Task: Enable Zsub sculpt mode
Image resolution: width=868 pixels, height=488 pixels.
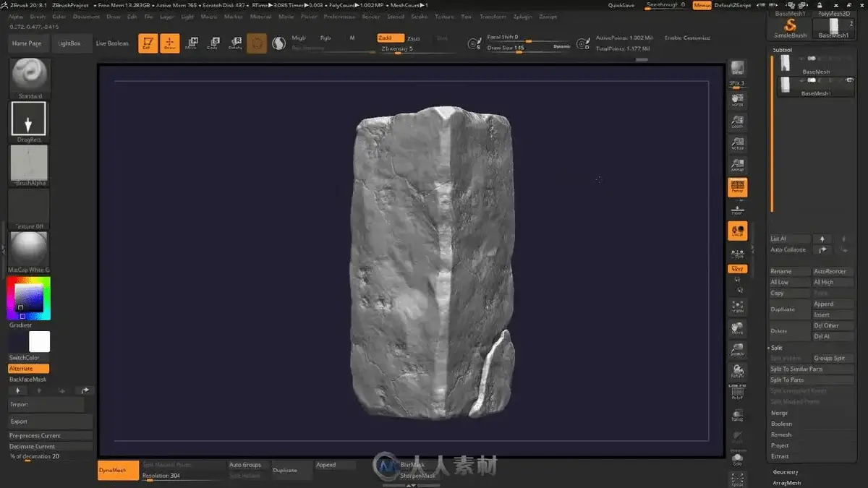Action: tap(414, 38)
